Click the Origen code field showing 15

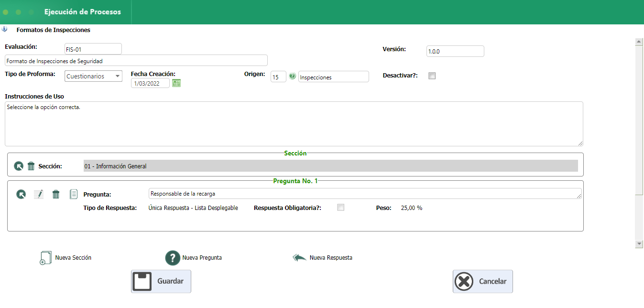coord(278,77)
